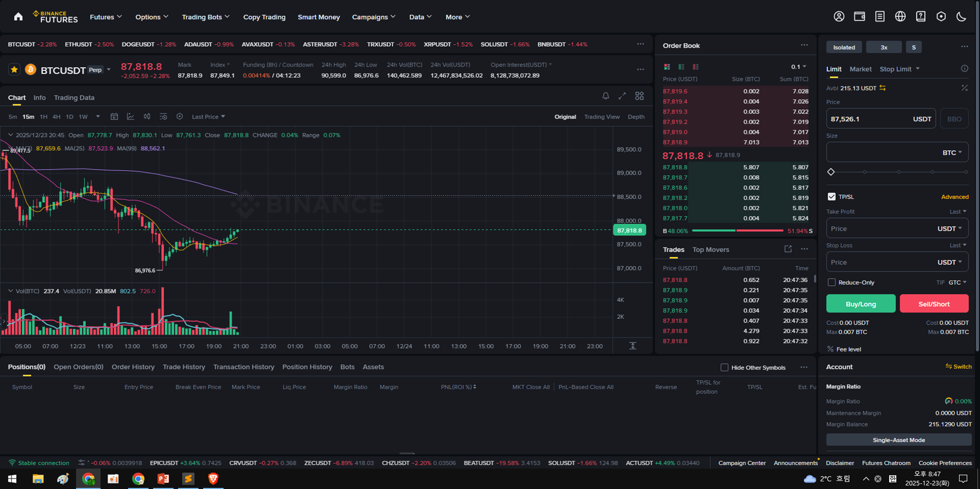980x489 pixels.
Task: Open TIF GTC dropdown
Action: [957, 283]
